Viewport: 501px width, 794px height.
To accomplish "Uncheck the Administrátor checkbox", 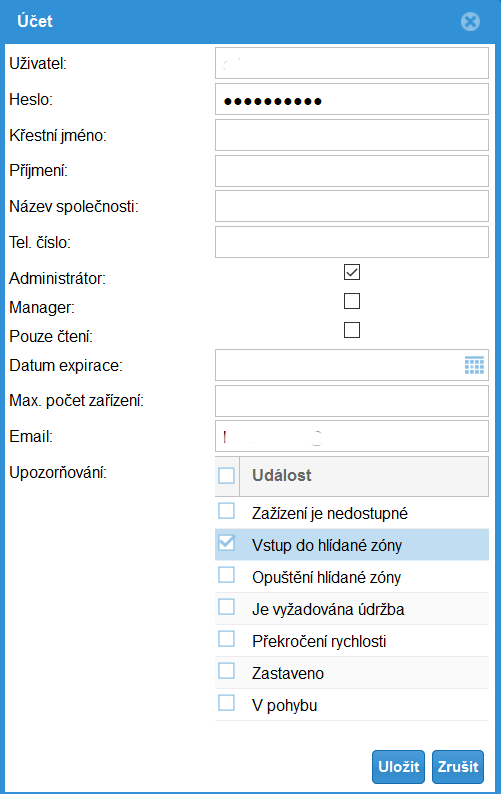I will click(x=352, y=272).
